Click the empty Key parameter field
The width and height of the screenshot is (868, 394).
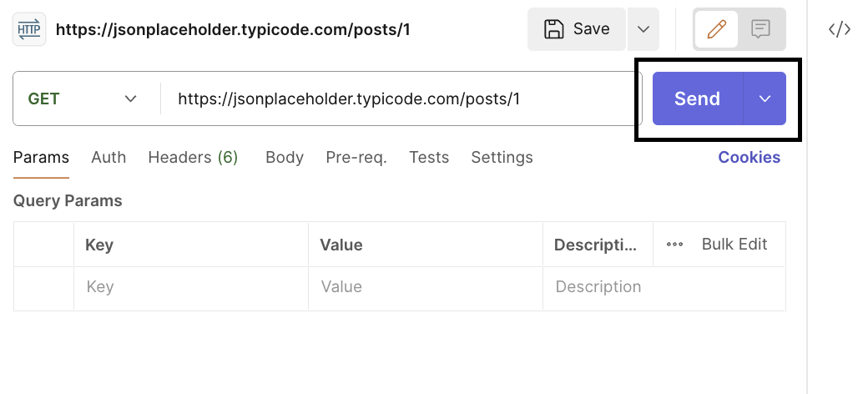click(x=190, y=287)
